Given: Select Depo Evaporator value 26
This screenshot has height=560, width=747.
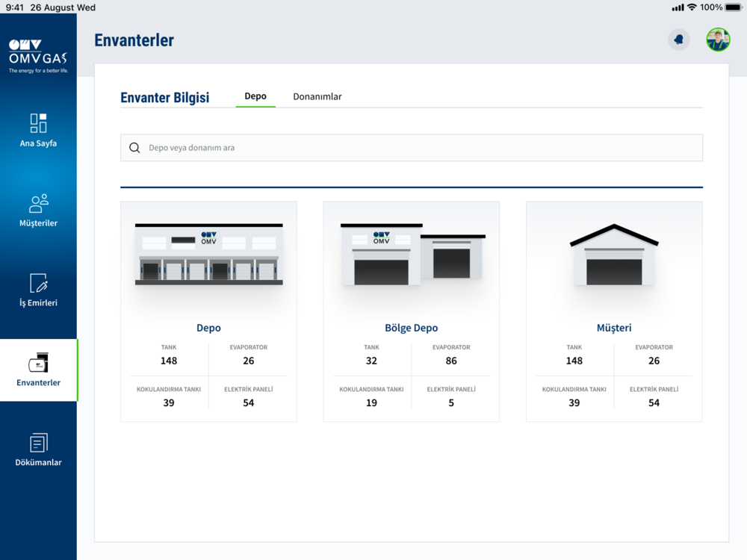Looking at the screenshot, I should pyautogui.click(x=249, y=361).
